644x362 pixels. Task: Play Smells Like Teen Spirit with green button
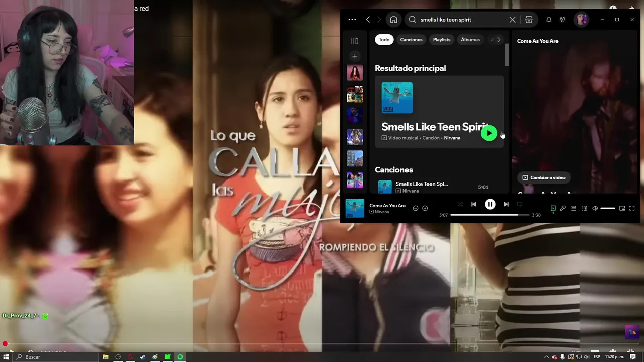[489, 133]
